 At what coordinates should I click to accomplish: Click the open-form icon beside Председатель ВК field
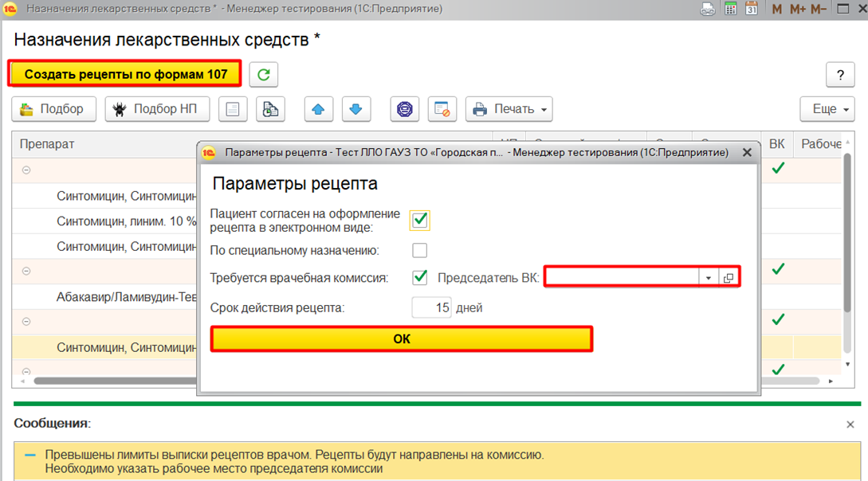point(729,278)
